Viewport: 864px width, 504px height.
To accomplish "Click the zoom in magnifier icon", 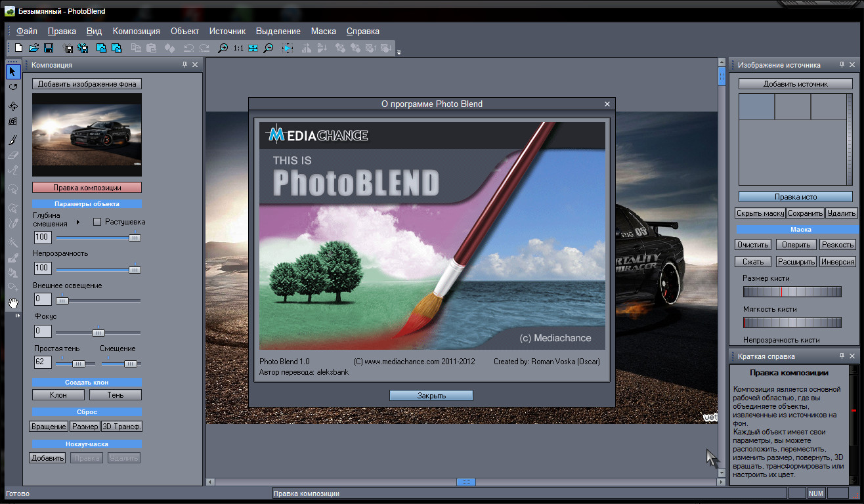I will tap(223, 48).
